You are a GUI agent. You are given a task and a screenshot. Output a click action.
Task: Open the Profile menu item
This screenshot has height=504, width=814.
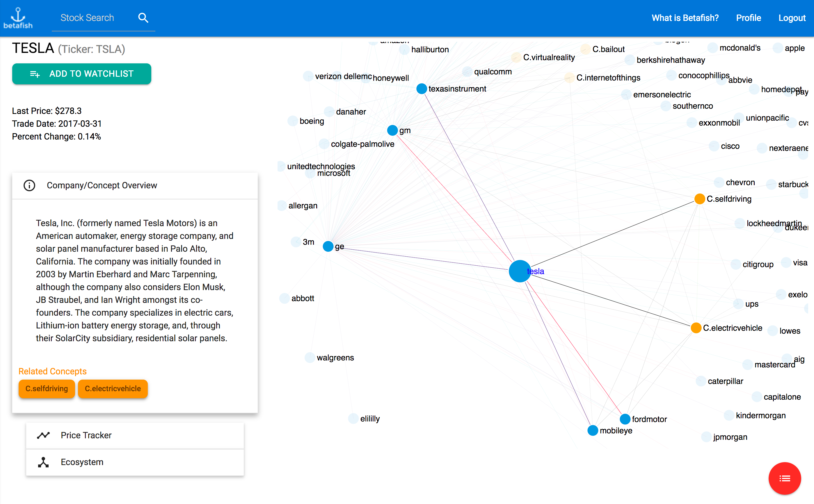click(748, 18)
